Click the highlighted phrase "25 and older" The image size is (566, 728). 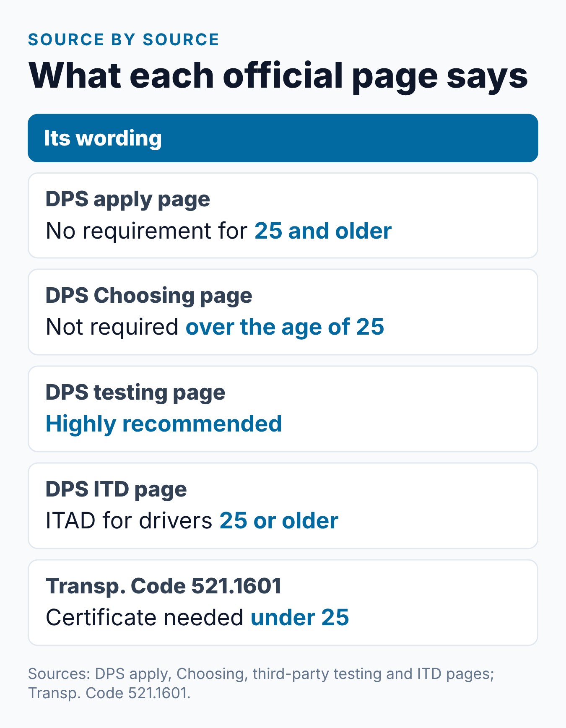click(323, 231)
